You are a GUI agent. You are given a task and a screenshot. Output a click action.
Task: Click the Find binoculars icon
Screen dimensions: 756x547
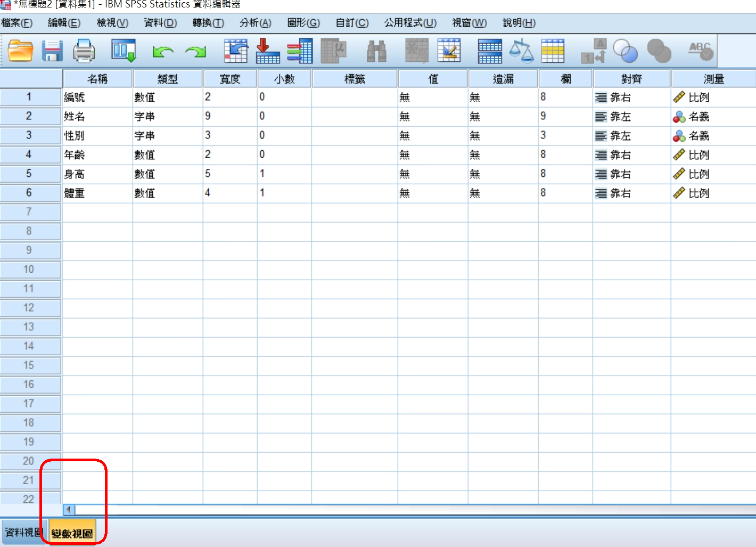tap(376, 51)
